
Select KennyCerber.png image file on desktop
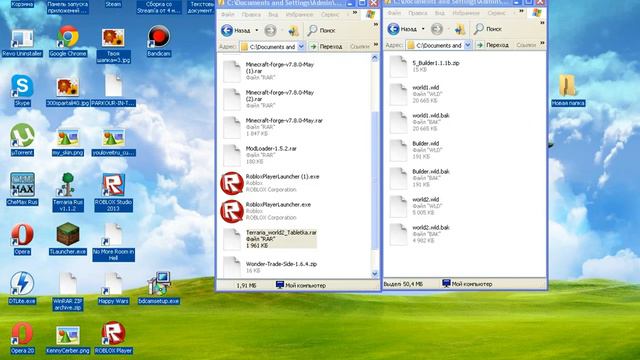coord(68,339)
